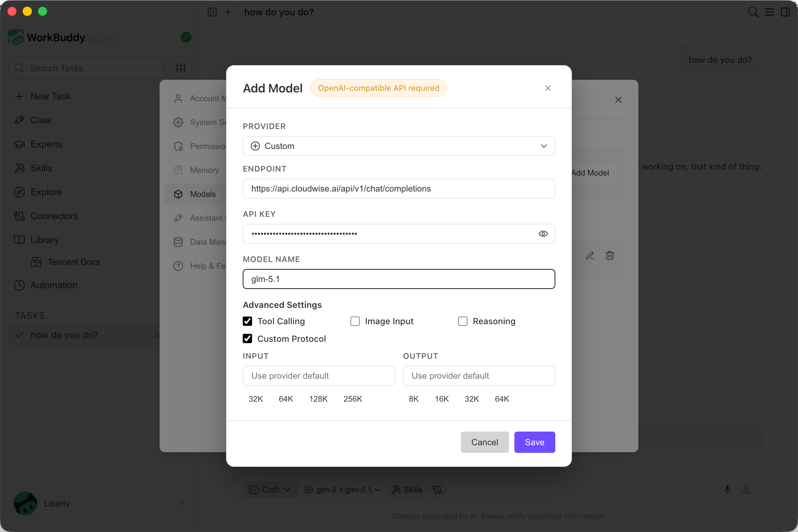The image size is (798, 532).
Task: Click the OpenAI-compatible API required badge
Action: (378, 88)
